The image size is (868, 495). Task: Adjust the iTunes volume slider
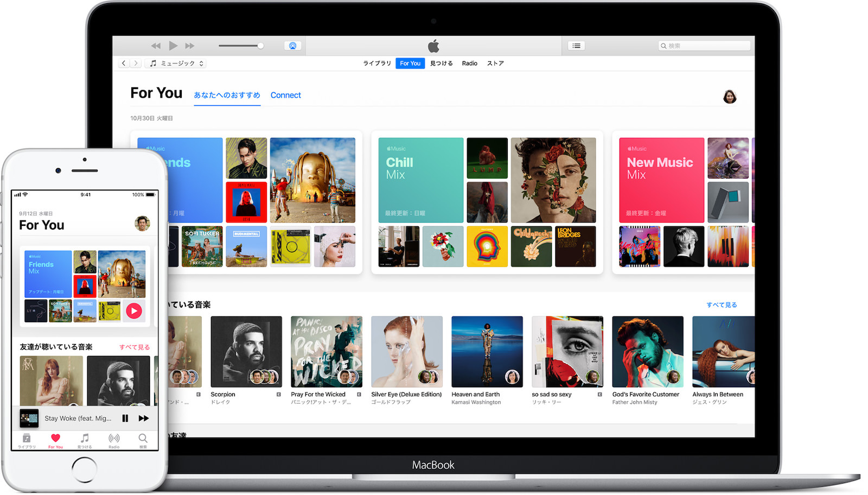tap(241, 46)
